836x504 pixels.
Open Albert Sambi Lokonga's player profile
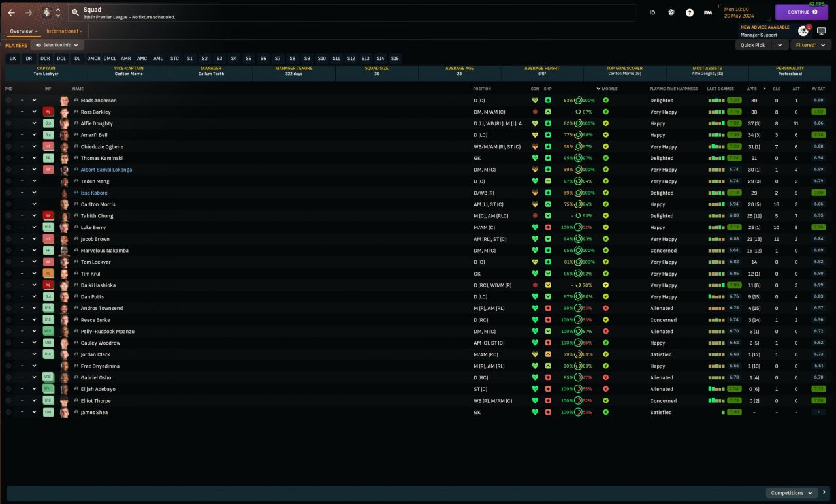[x=106, y=170]
